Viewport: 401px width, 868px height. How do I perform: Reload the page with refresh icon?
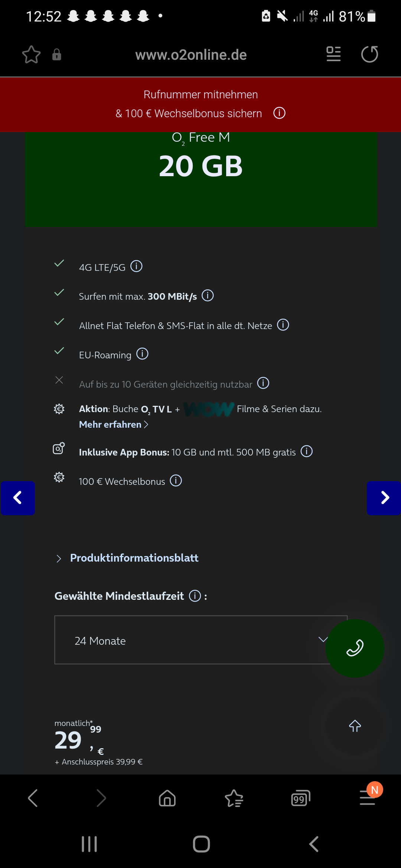[370, 54]
